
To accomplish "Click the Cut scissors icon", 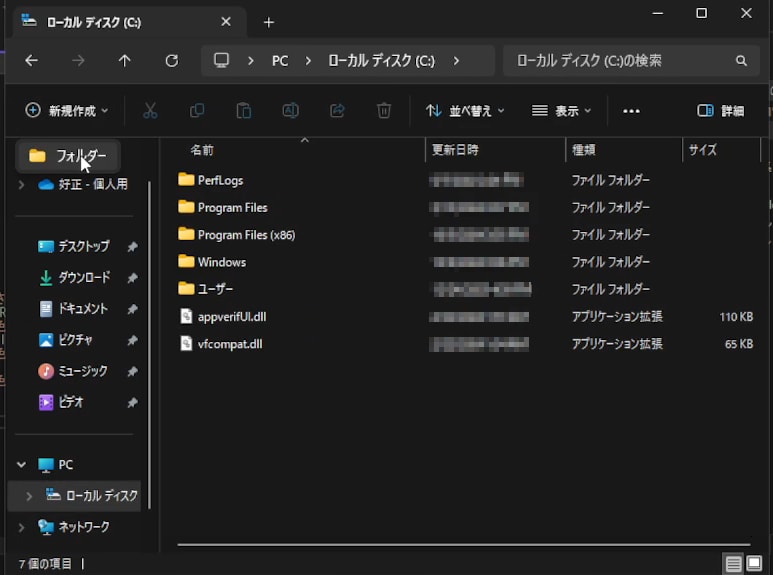I will 150,110.
